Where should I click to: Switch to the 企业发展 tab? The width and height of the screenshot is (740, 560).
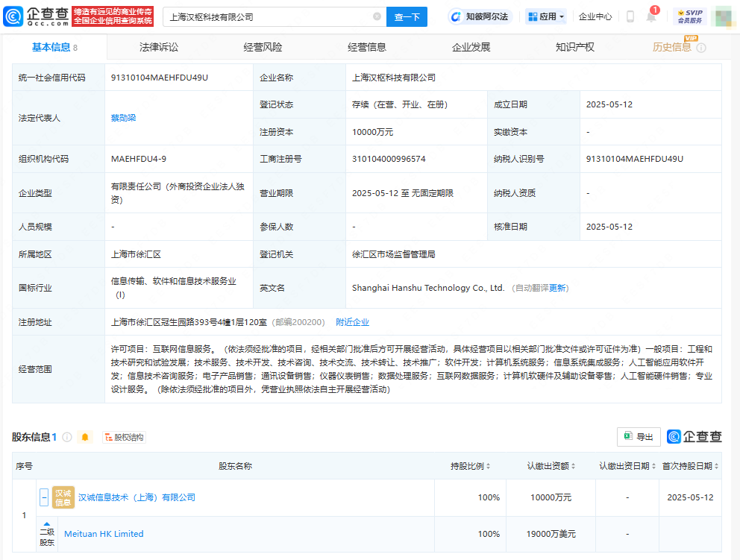click(471, 47)
